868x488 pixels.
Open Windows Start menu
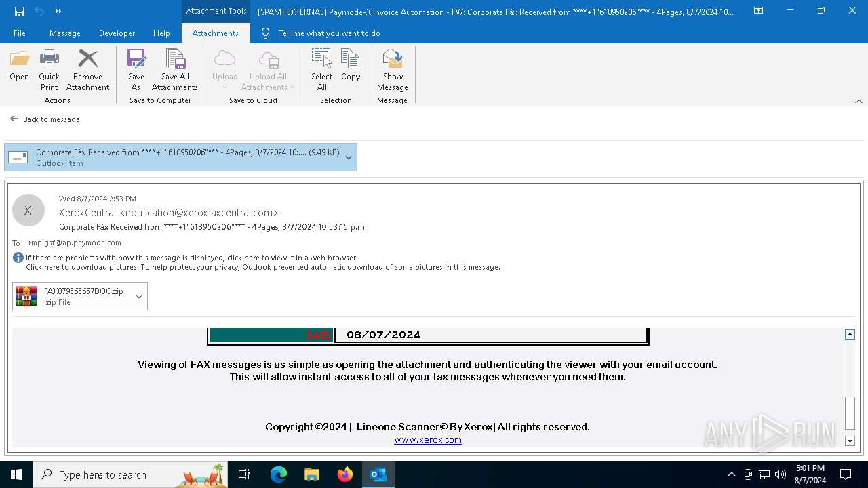coord(16,474)
